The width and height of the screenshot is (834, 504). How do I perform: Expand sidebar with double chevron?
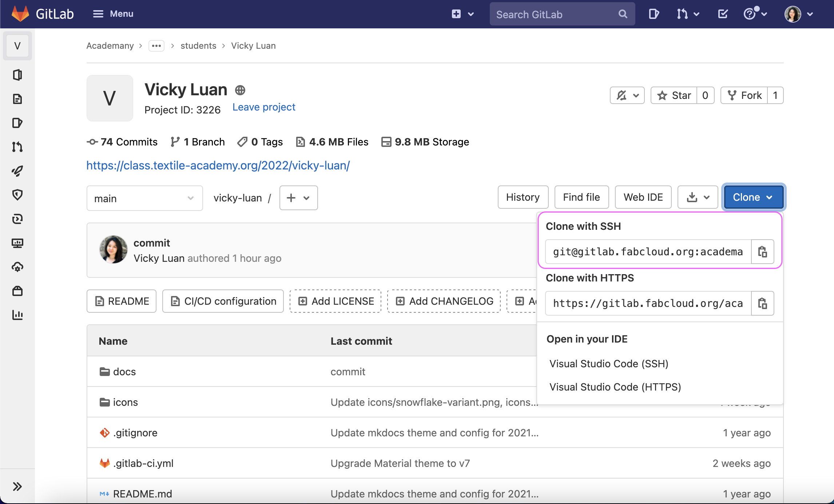click(17, 487)
